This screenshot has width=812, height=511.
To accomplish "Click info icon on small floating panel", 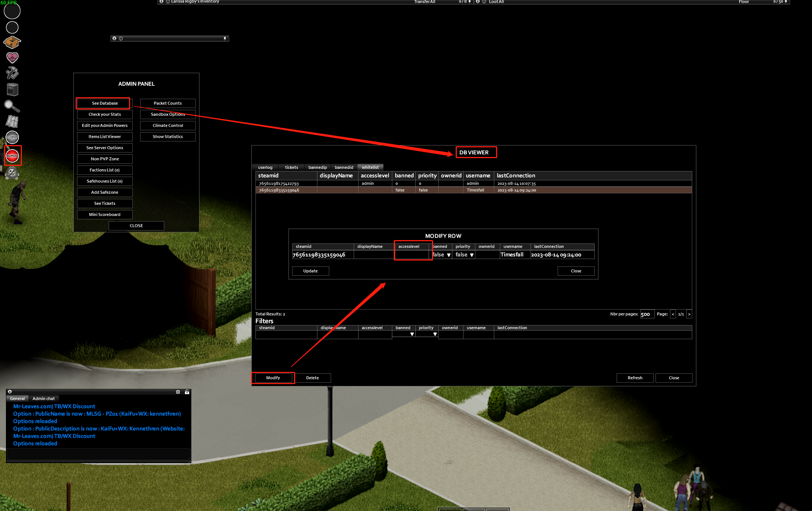I will 121,39.
